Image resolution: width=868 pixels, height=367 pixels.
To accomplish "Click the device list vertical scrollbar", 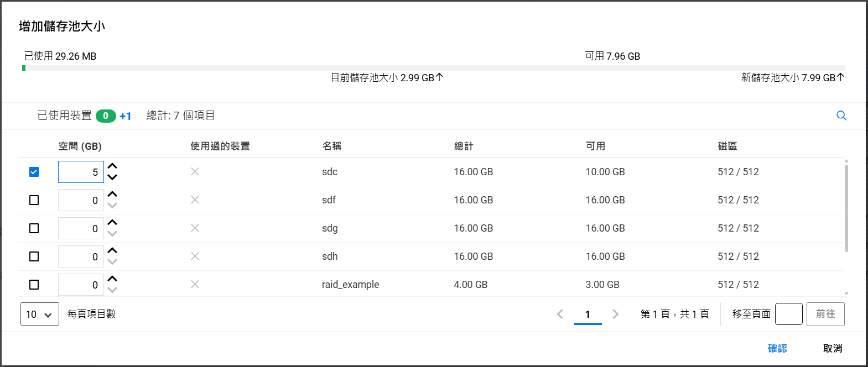I will (846, 207).
